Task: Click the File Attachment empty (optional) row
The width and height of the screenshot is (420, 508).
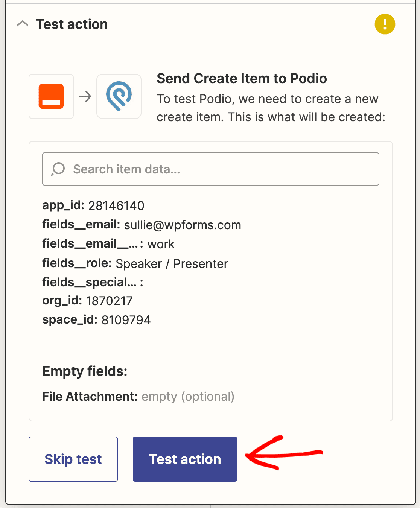Action: coord(138,397)
